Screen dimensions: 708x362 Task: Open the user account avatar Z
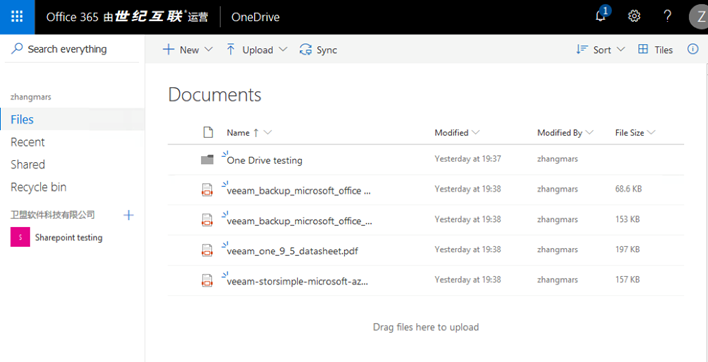pos(699,17)
